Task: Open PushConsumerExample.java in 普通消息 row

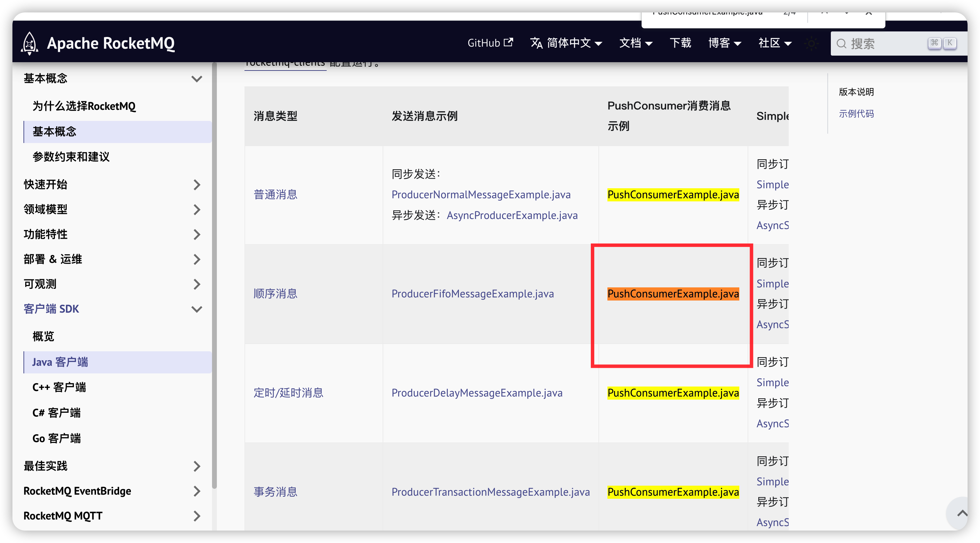Action: point(673,195)
